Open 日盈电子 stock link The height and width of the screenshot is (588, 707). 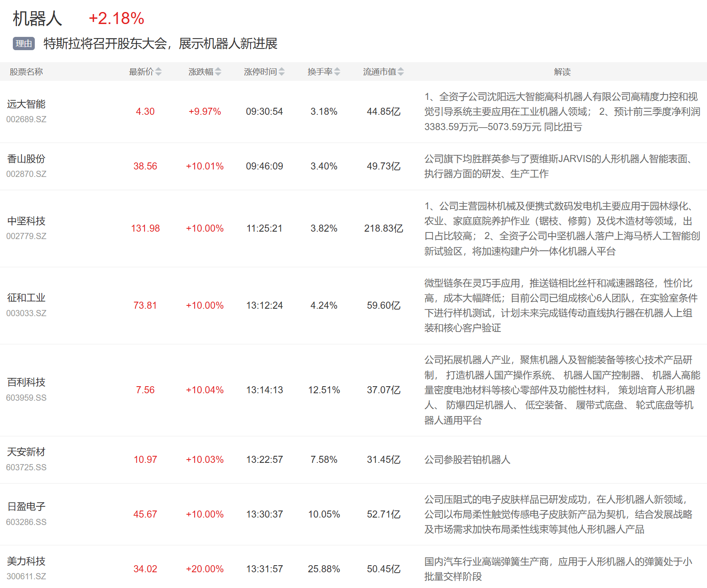point(26,506)
